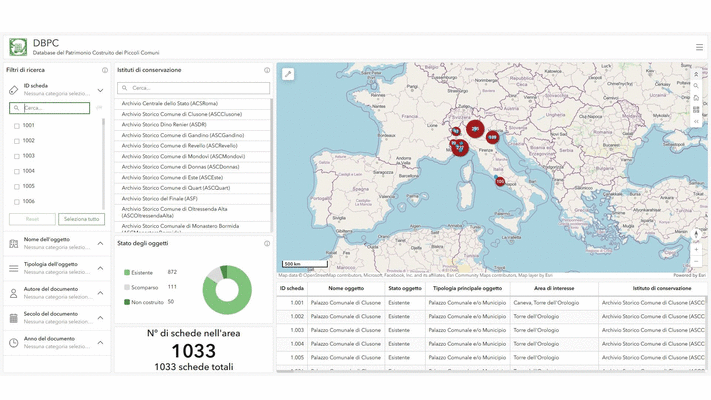711x400 pixels.
Task: Click the Reset button
Action: click(32, 219)
